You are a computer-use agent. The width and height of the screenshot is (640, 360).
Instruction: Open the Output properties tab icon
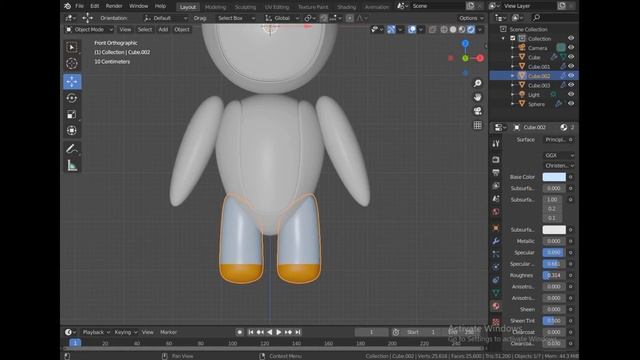point(496,173)
